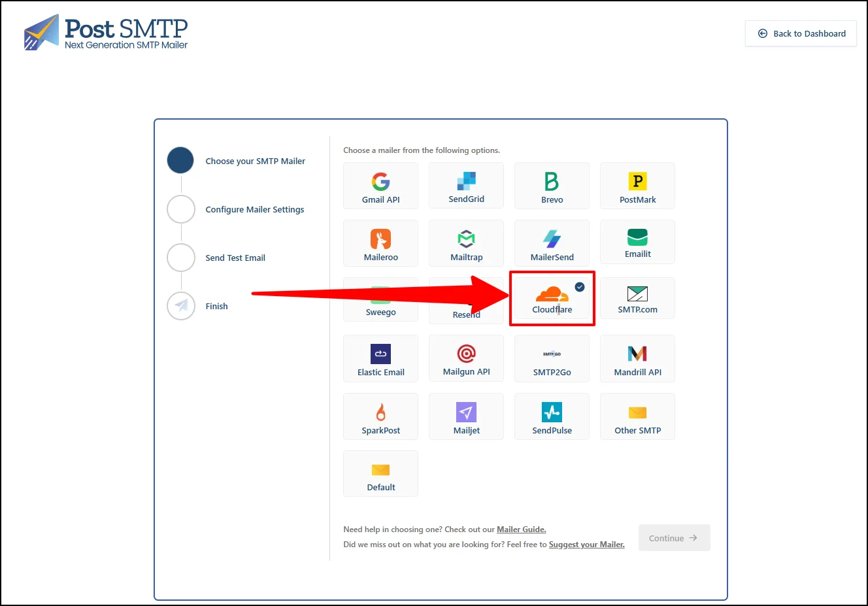Choose the Cloudflare cloud icon
The image size is (868, 606).
tap(552, 294)
